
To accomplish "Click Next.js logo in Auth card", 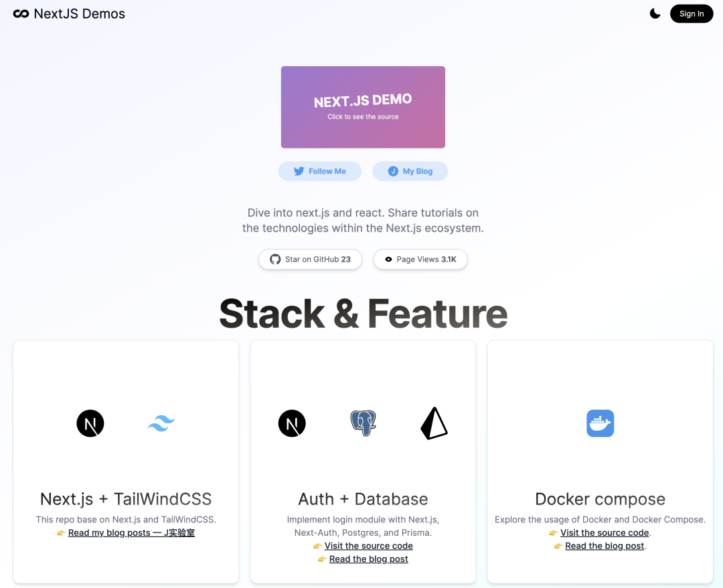I will tap(292, 423).
